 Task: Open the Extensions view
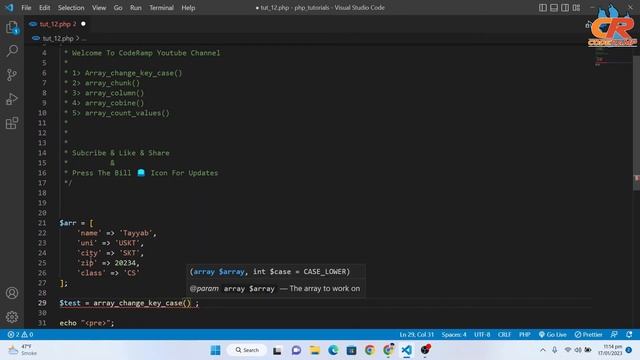coord(12,123)
